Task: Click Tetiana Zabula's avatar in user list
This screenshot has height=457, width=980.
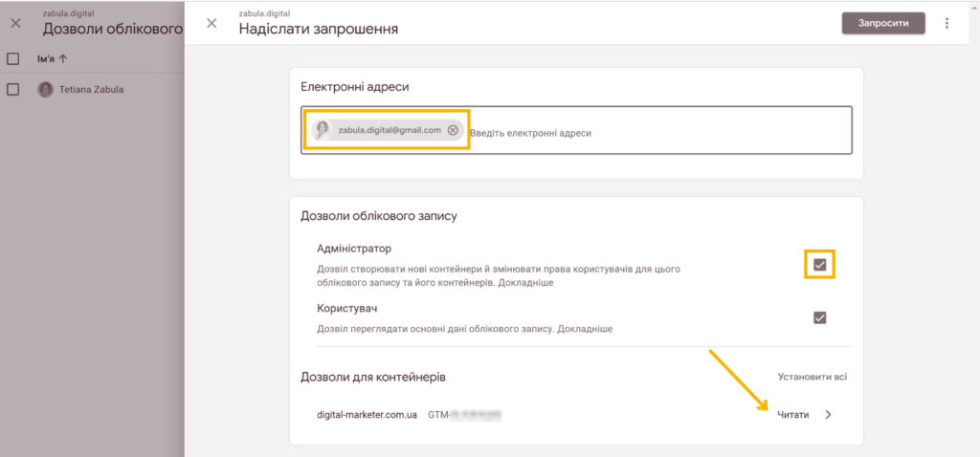Action: click(46, 89)
